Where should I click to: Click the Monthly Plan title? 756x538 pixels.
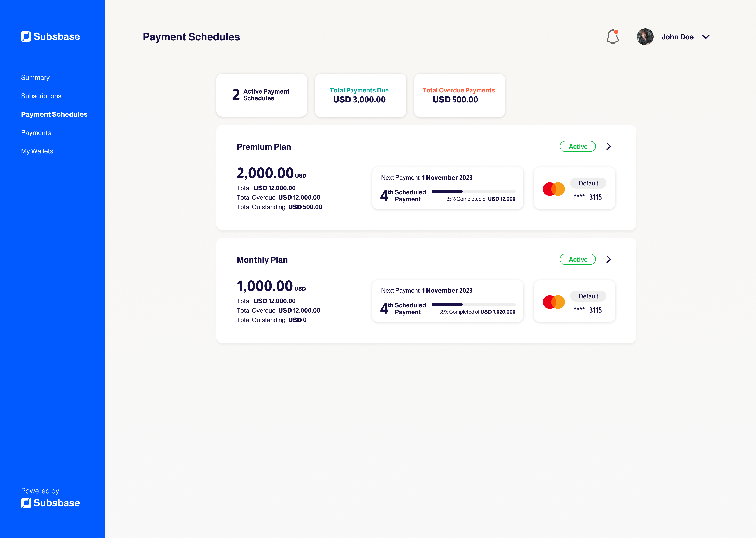(262, 260)
